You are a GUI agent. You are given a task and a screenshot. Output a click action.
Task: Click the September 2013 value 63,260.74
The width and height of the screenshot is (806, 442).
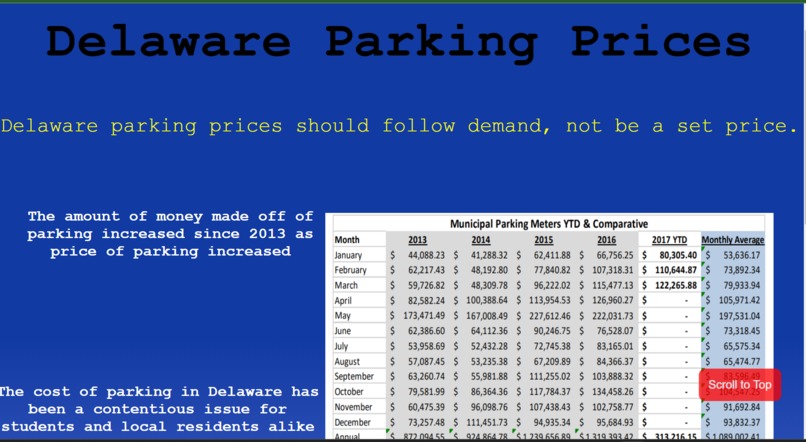(x=426, y=376)
